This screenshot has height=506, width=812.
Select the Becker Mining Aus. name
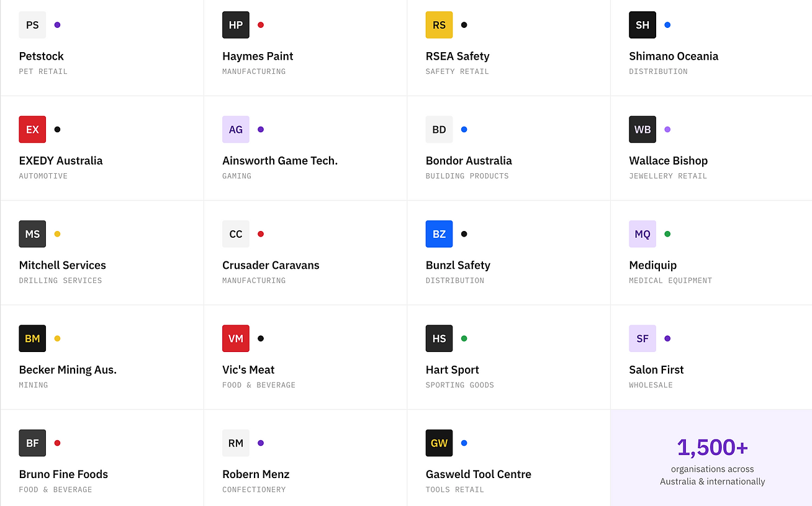click(68, 369)
